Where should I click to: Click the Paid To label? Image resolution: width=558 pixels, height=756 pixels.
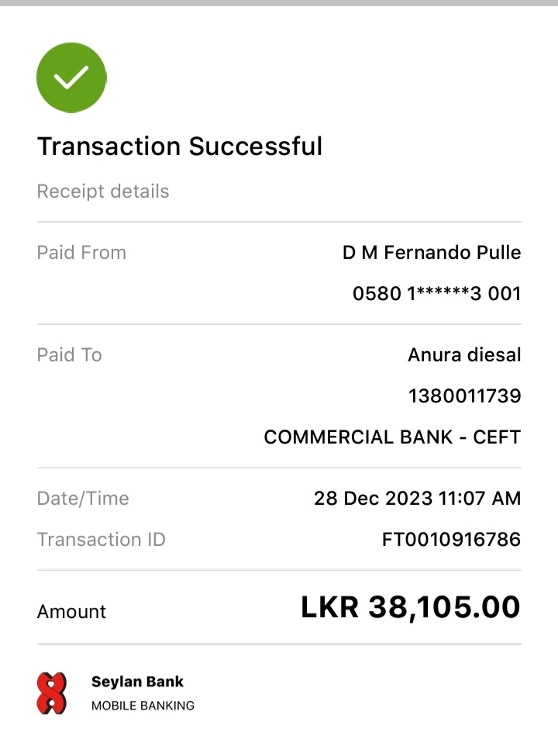(70, 355)
